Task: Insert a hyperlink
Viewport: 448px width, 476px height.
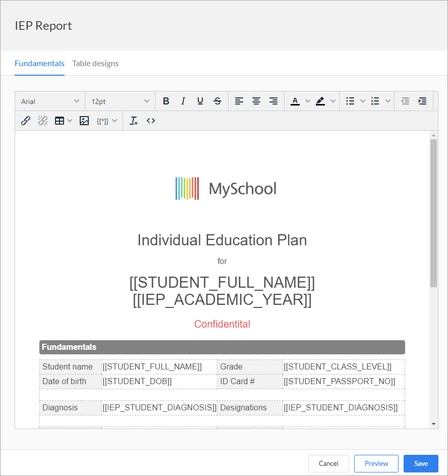Action: click(26, 121)
